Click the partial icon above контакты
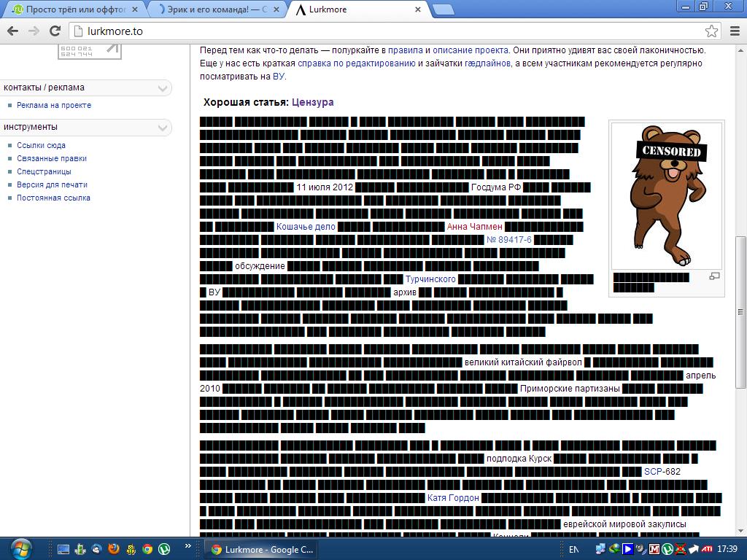The width and height of the screenshot is (747, 560). 90,52
